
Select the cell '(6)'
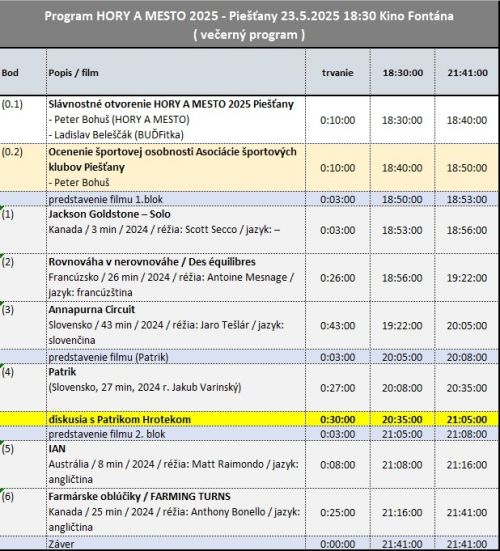pyautogui.click(x=23, y=512)
